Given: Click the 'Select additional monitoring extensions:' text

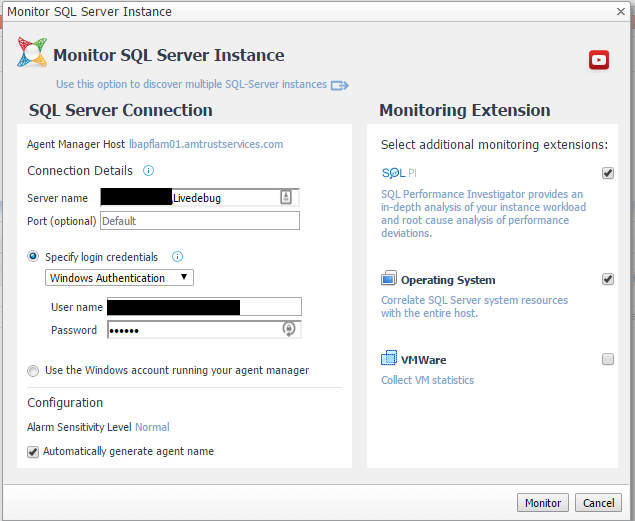Looking at the screenshot, I should 494,145.
